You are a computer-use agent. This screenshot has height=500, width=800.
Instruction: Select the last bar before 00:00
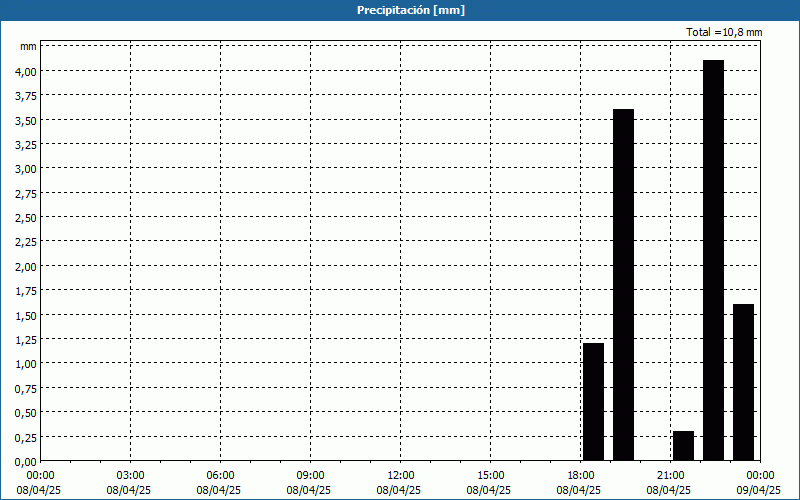743,381
